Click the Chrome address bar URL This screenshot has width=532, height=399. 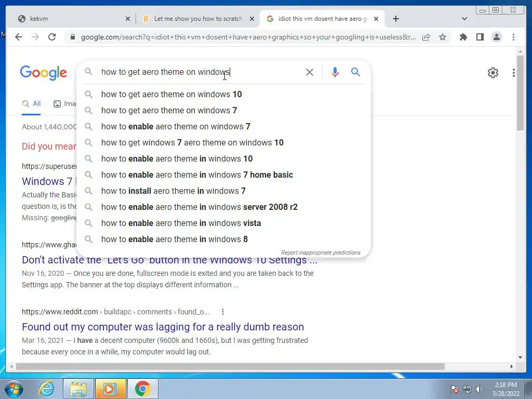point(248,37)
